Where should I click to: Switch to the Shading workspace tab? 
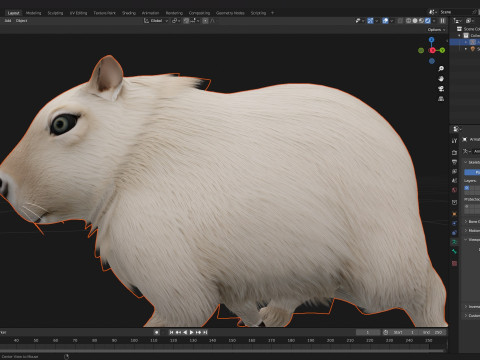129,13
